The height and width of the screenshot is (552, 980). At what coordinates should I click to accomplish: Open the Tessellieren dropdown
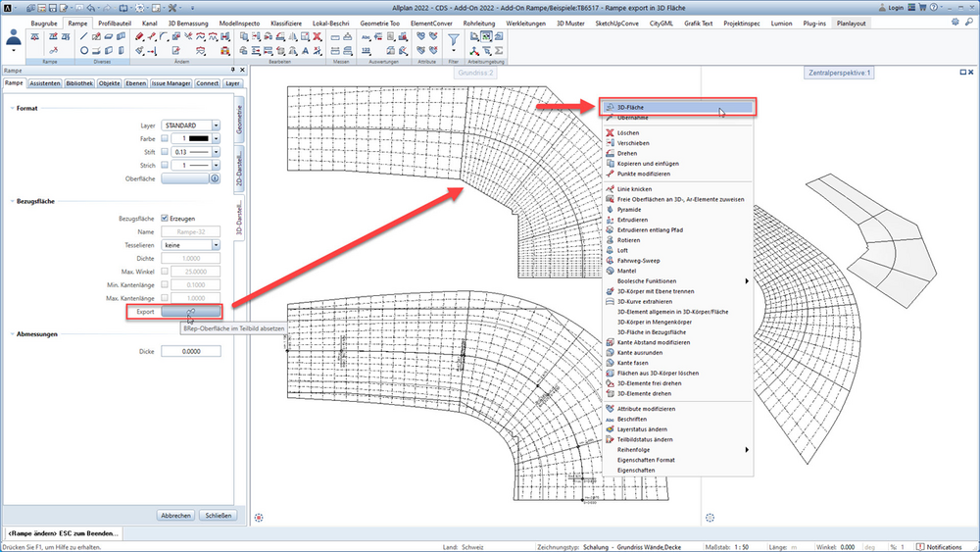coord(191,245)
